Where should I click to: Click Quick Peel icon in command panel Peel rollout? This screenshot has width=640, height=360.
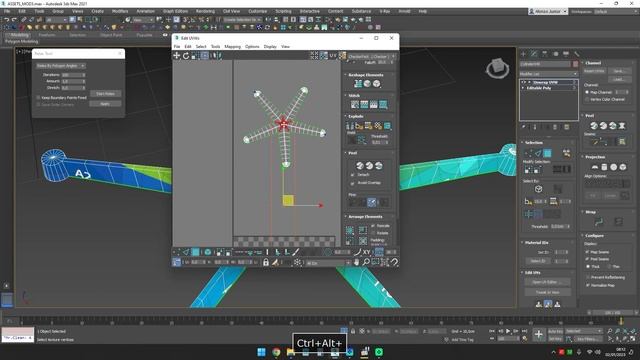click(x=594, y=126)
